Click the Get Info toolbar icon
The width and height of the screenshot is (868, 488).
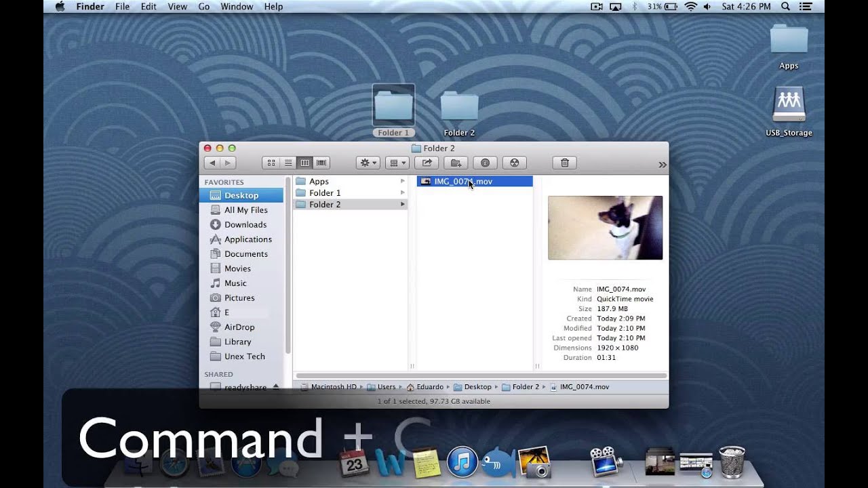coord(485,163)
